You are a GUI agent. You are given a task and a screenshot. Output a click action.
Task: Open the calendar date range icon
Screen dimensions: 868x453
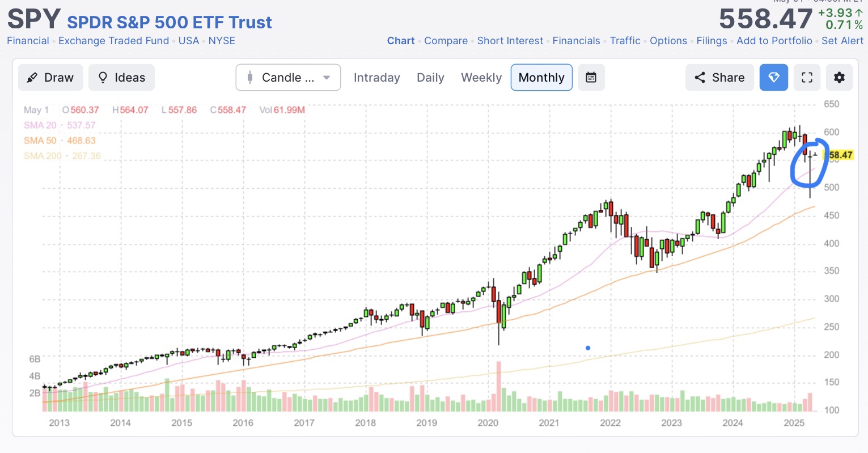591,78
